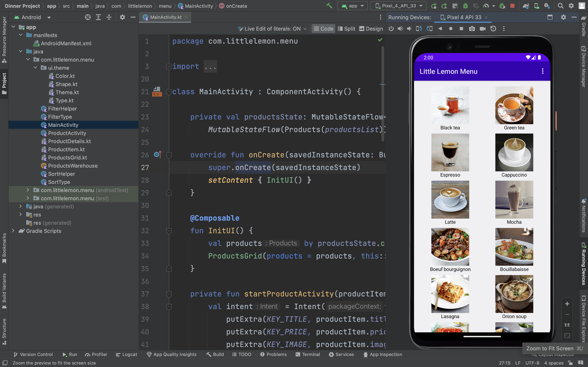588x367 pixels.
Task: Open the Pixel_4_API_33 device dropdown
Action: (x=399, y=6)
